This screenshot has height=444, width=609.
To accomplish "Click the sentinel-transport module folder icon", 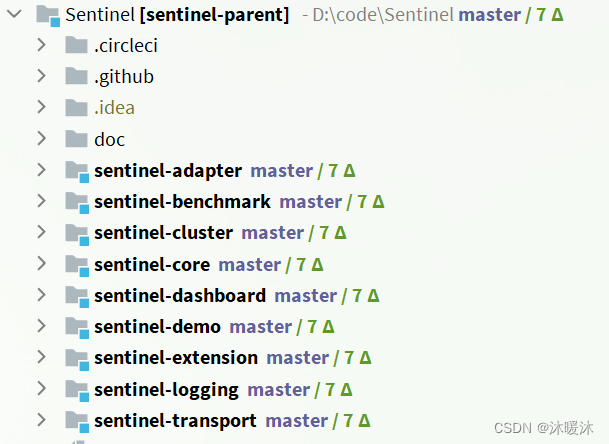I will tap(77, 421).
